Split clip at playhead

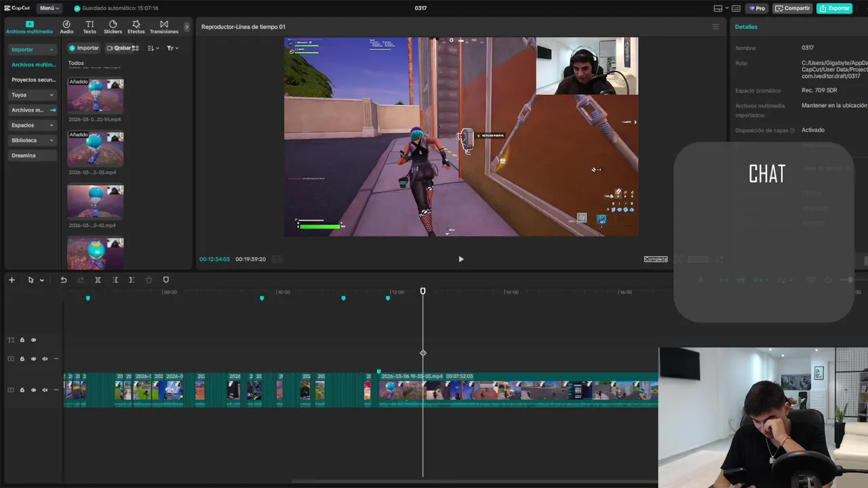coord(98,280)
